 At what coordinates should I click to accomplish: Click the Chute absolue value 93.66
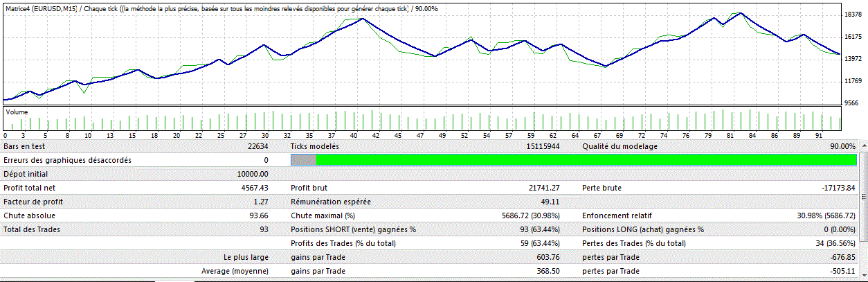coord(257,215)
